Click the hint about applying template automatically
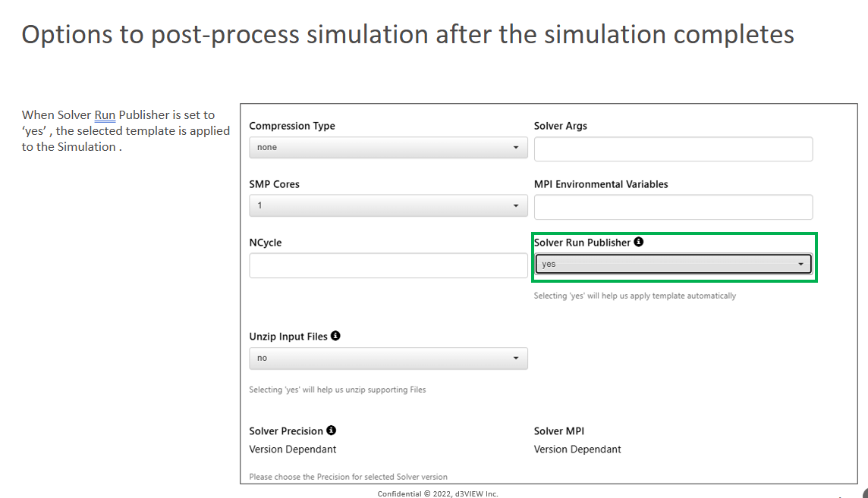Screen dimensions: 868x498 point(634,296)
